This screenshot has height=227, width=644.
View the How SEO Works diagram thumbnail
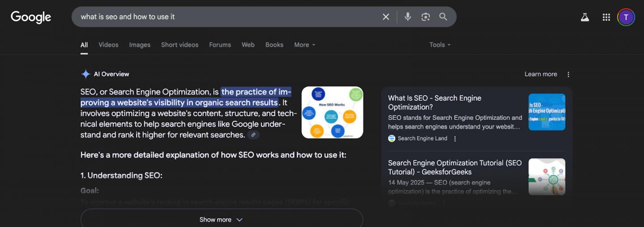click(x=332, y=112)
